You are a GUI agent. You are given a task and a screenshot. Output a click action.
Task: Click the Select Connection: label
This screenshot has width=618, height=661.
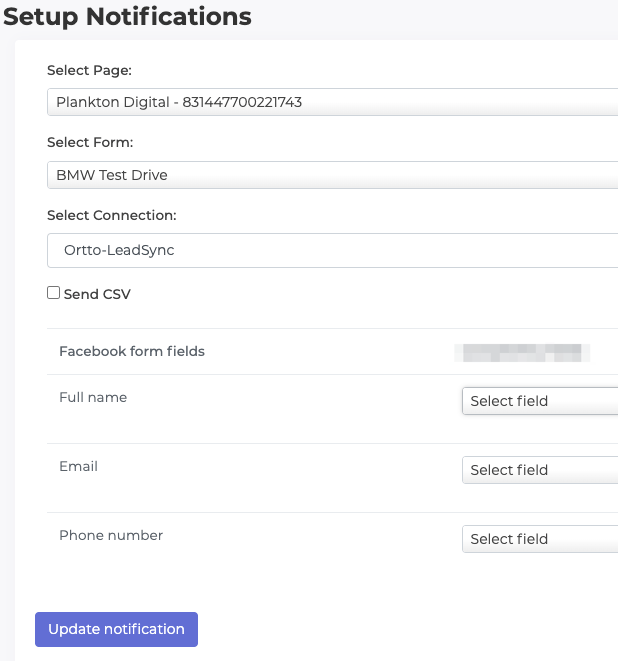pos(112,215)
